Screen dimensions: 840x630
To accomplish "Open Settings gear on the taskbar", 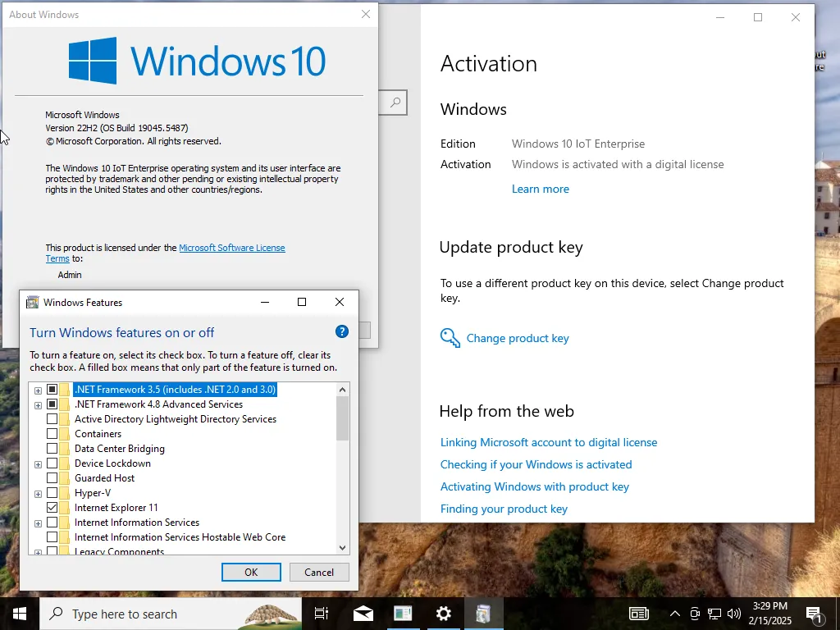I will pyautogui.click(x=444, y=614).
